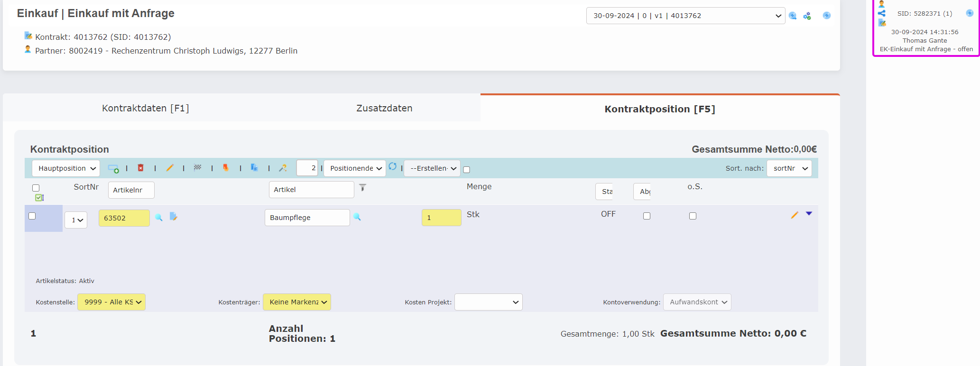Open the sortNr sort-by dropdown
The width and height of the screenshot is (980, 366).
(x=789, y=168)
